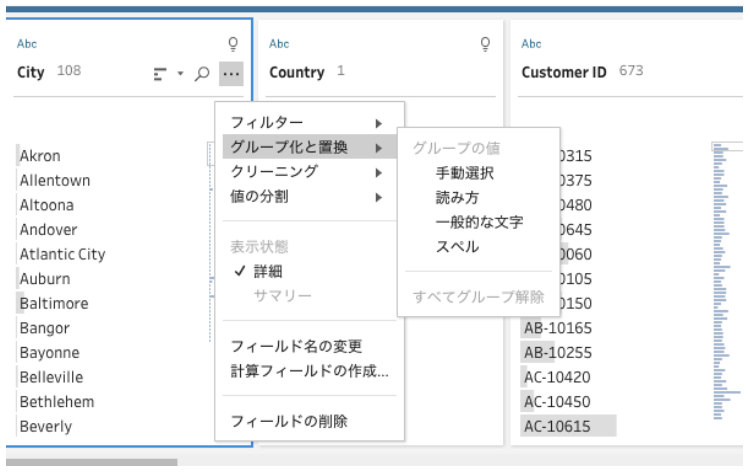Select the Allentown city value

click(55, 180)
